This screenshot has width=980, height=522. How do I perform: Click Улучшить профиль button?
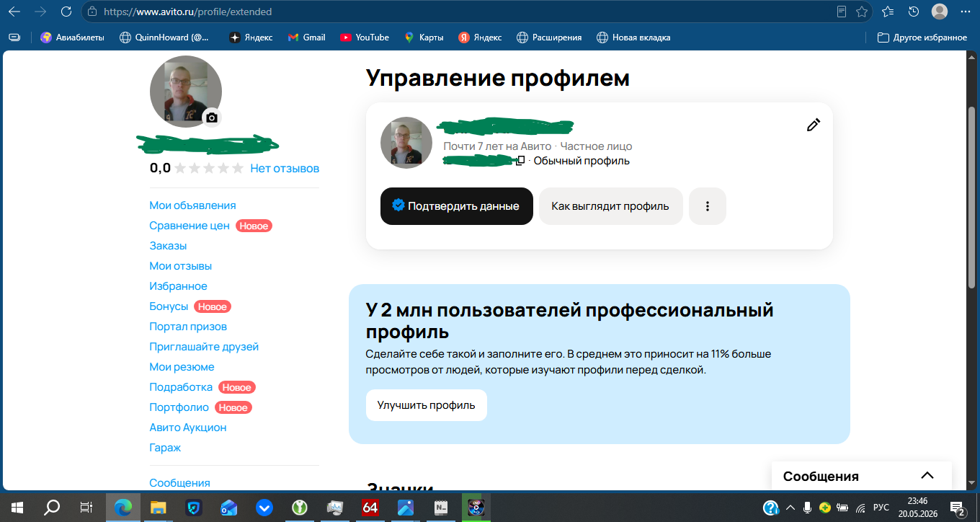(427, 405)
